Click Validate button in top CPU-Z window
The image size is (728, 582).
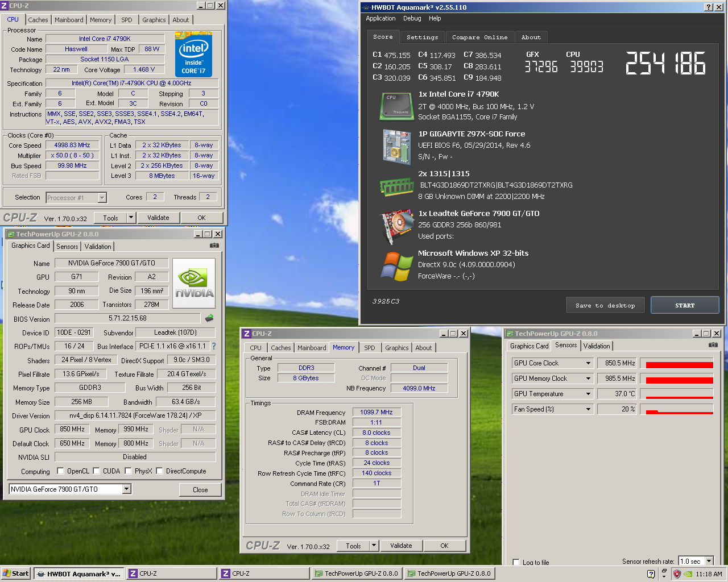pos(158,218)
